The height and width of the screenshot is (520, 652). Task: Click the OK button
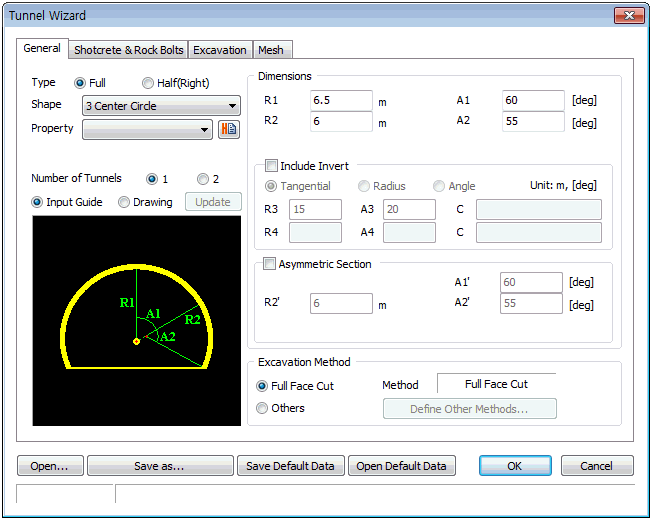[x=515, y=466]
